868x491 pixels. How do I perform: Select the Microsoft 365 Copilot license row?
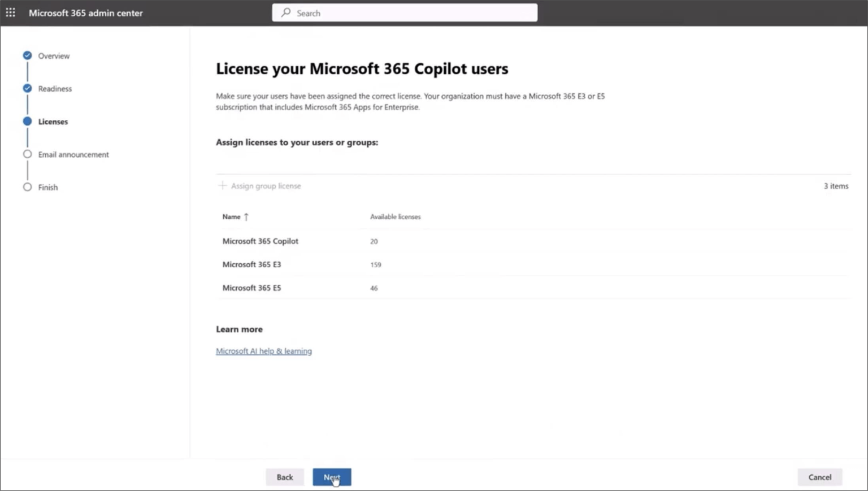pos(260,241)
